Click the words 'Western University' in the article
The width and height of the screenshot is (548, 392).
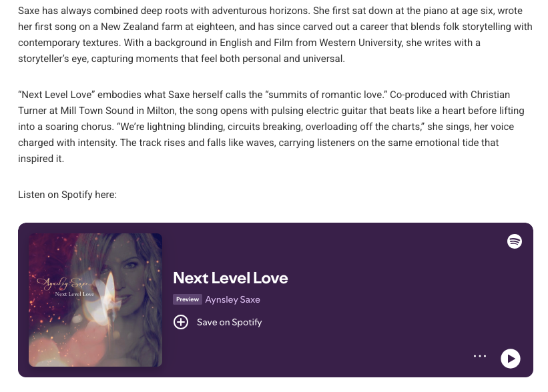[364, 43]
